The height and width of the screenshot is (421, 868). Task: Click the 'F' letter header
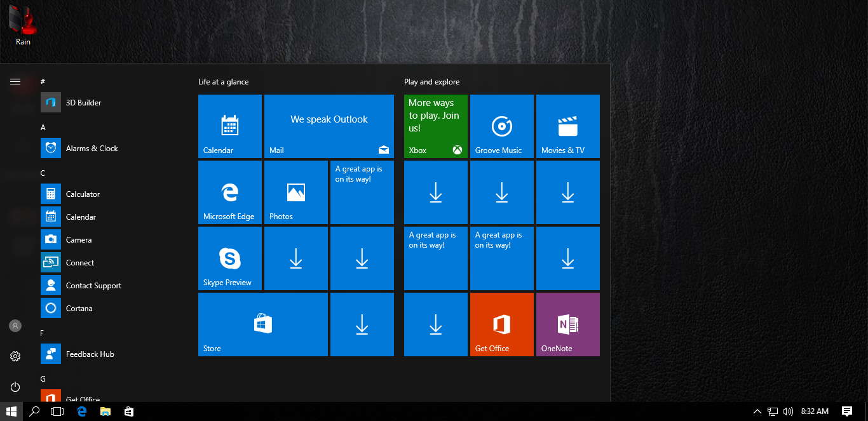(43, 333)
